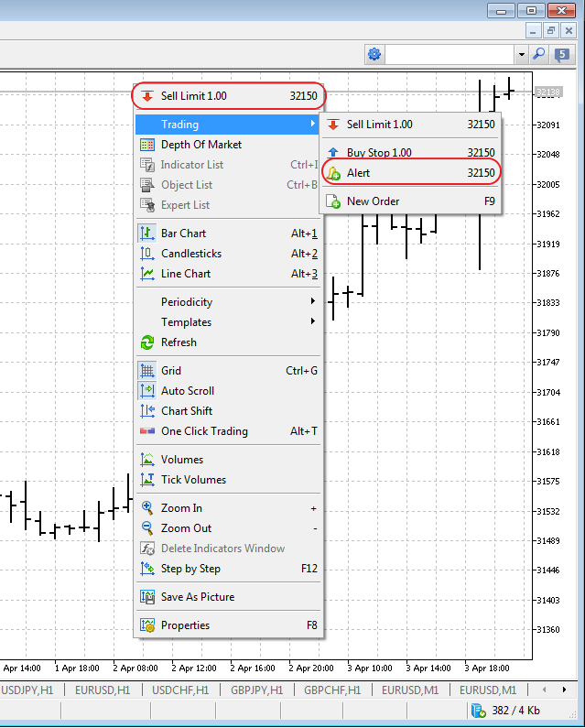Viewport: 585px width, 728px height.
Task: Open Depth Of Market via its icon
Action: point(147,145)
